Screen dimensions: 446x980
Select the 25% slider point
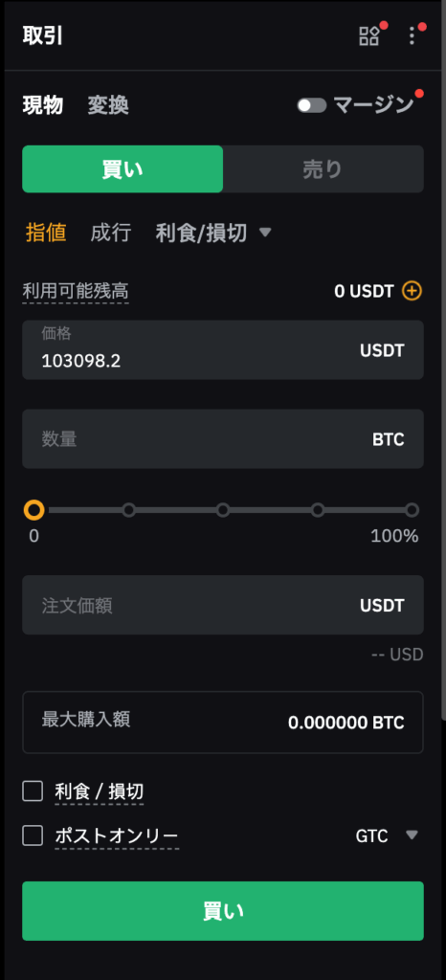128,510
